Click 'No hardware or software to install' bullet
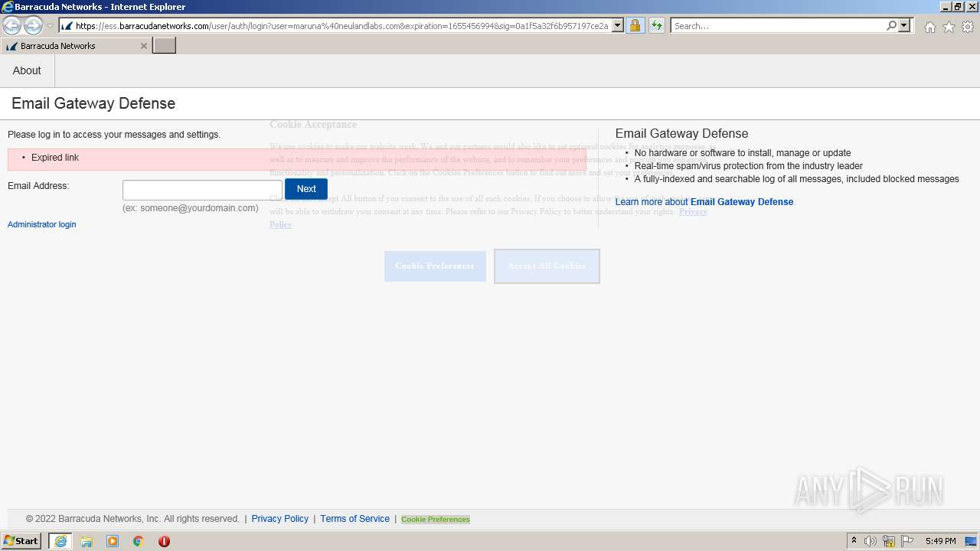 point(743,153)
